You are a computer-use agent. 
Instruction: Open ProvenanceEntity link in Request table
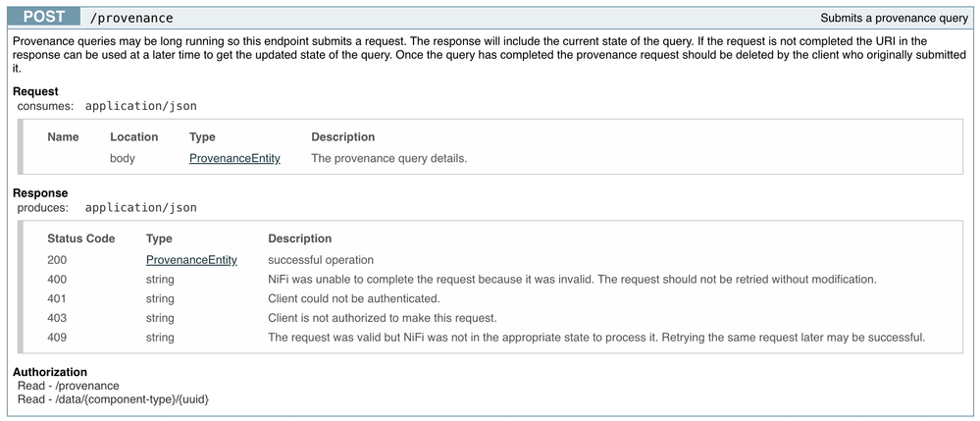tap(234, 158)
